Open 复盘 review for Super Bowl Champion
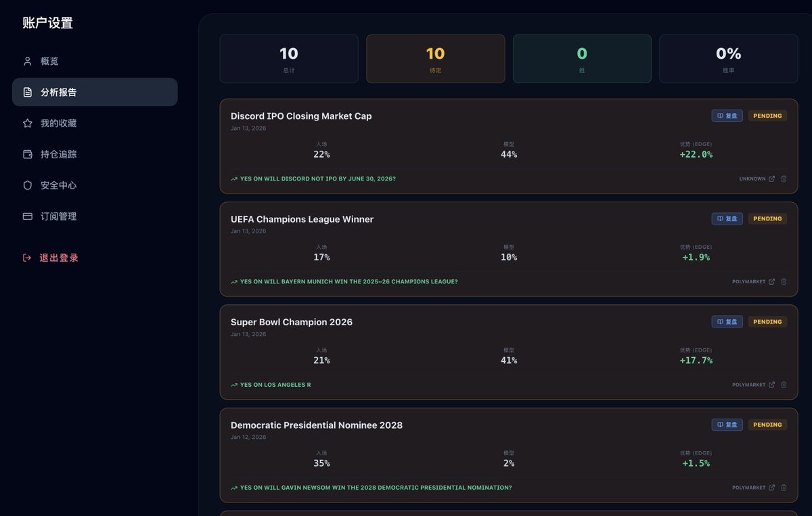This screenshot has width=812, height=516. tap(727, 322)
